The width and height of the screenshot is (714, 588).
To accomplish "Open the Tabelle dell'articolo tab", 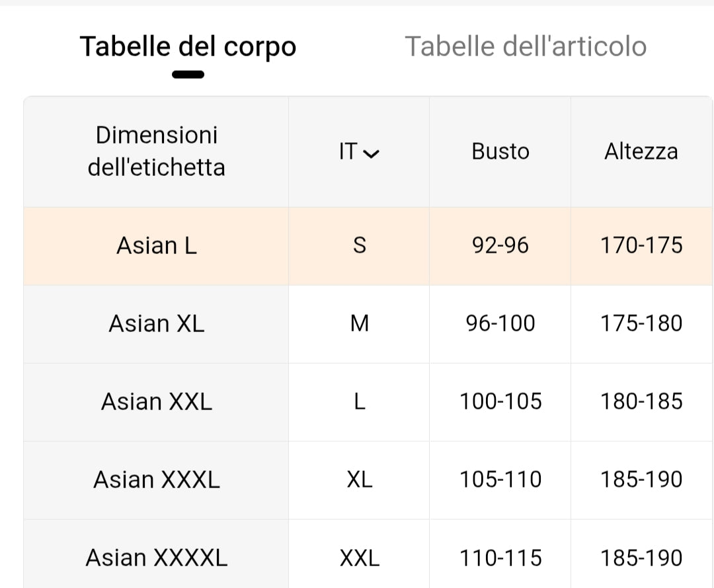I will tap(526, 46).
